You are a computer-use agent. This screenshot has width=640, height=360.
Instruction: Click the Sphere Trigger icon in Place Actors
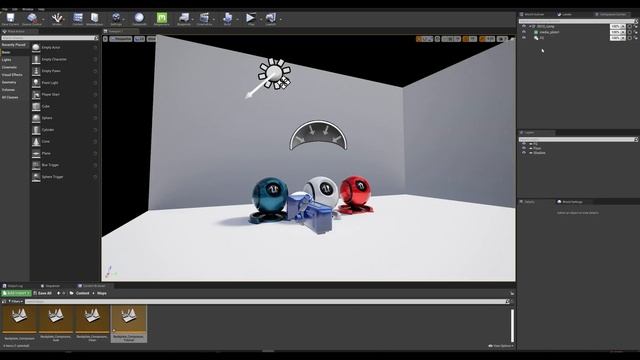click(x=36, y=177)
